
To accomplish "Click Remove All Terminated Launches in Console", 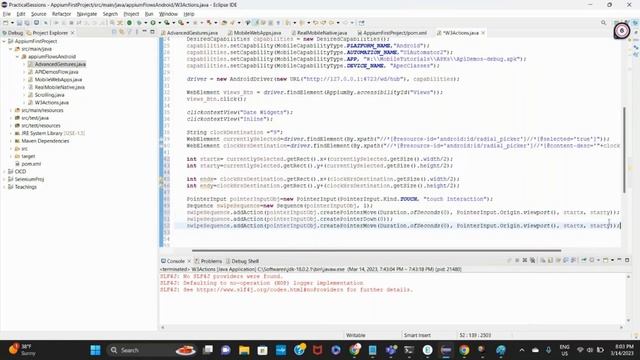I will point(532,260).
